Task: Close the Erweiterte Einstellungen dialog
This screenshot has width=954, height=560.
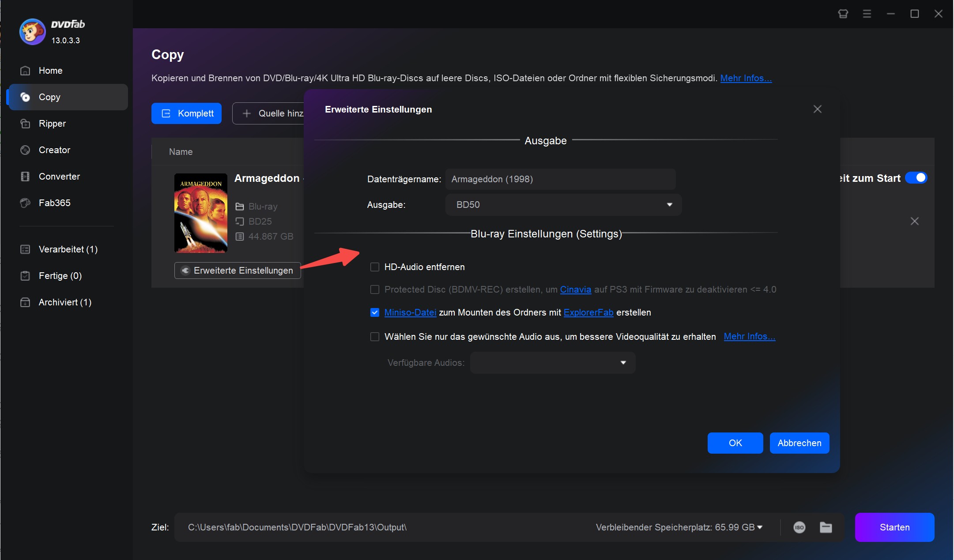Action: [818, 109]
